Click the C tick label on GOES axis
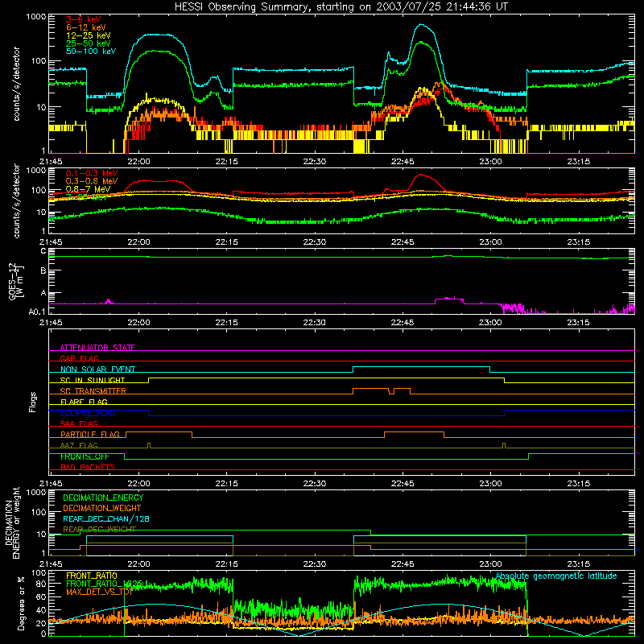The height and width of the screenshot is (644, 644). click(x=43, y=251)
